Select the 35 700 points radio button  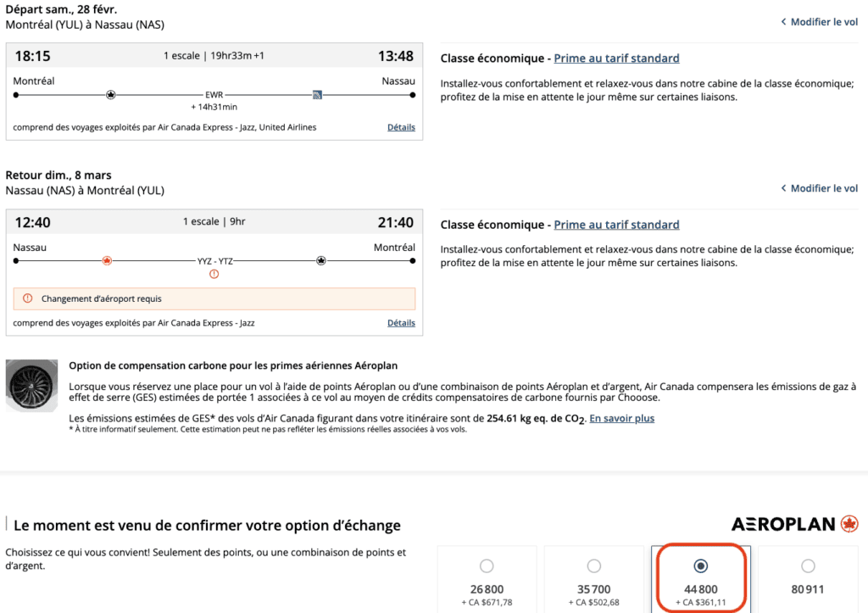[x=593, y=566]
